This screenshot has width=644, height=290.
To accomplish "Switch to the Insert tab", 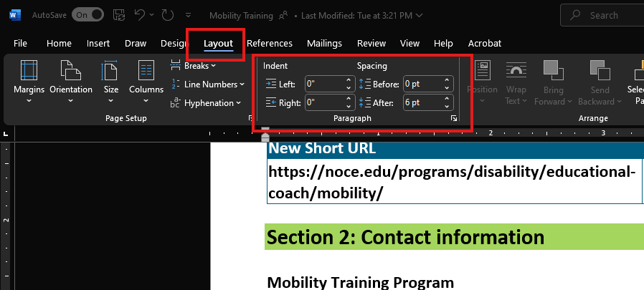I will 98,44.
